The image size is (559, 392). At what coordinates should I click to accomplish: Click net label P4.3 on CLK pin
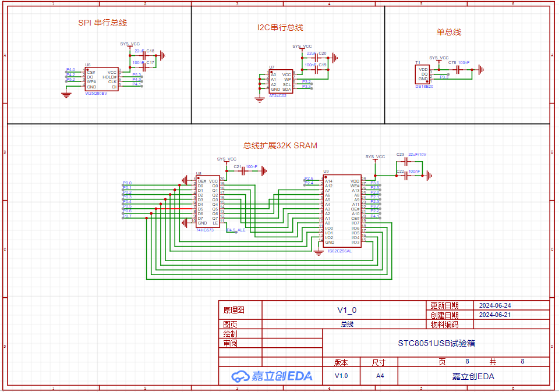pos(136,80)
